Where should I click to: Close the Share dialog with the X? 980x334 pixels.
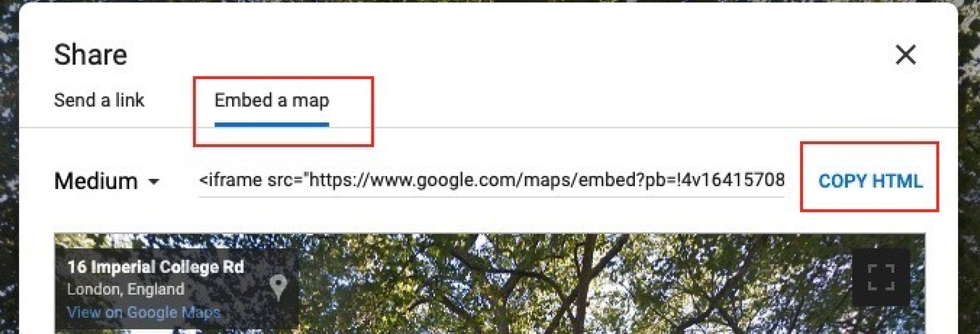pyautogui.click(x=906, y=54)
